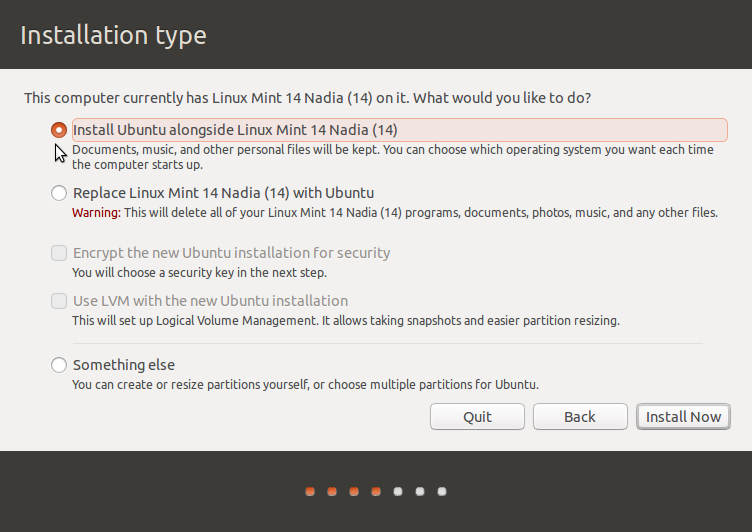The image size is (752, 532).
Task: Select the Something else radio button
Action: (59, 365)
